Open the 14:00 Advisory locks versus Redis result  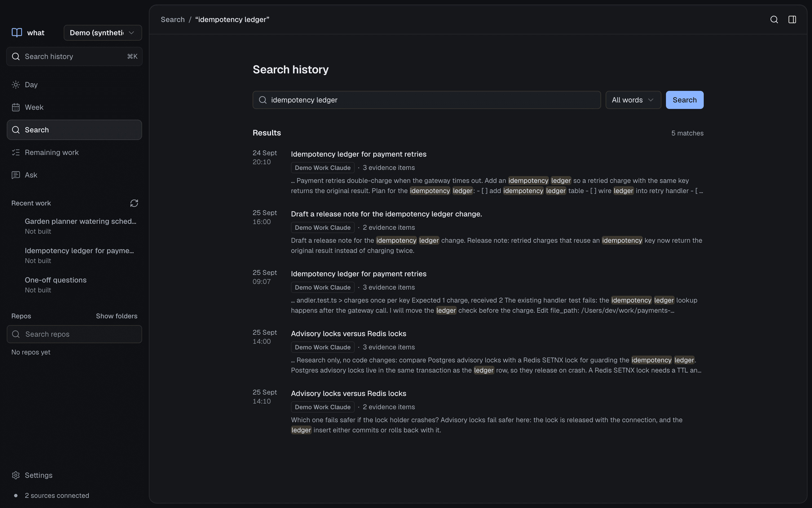348,334
